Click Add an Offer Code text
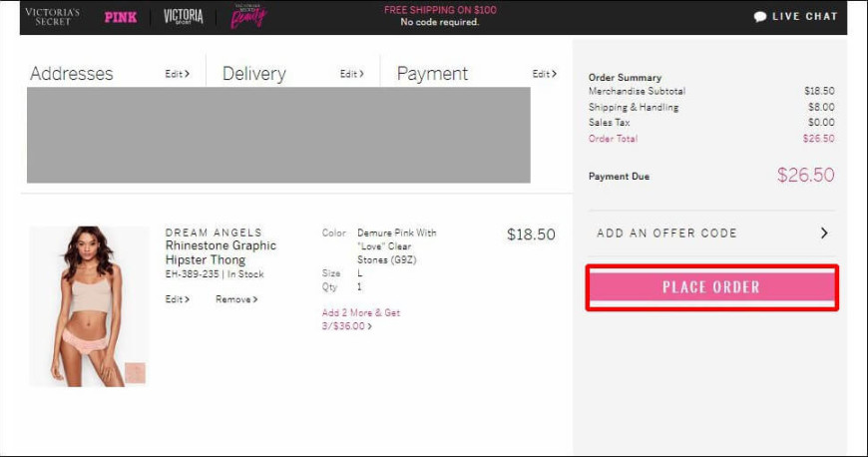 click(666, 232)
